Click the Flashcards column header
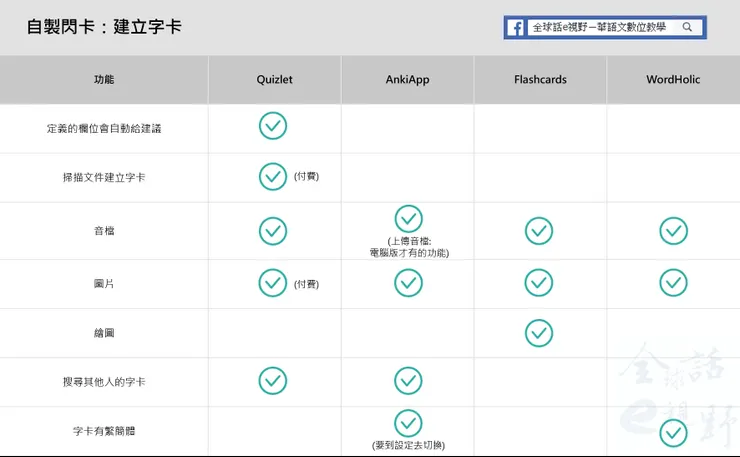 [x=540, y=79]
